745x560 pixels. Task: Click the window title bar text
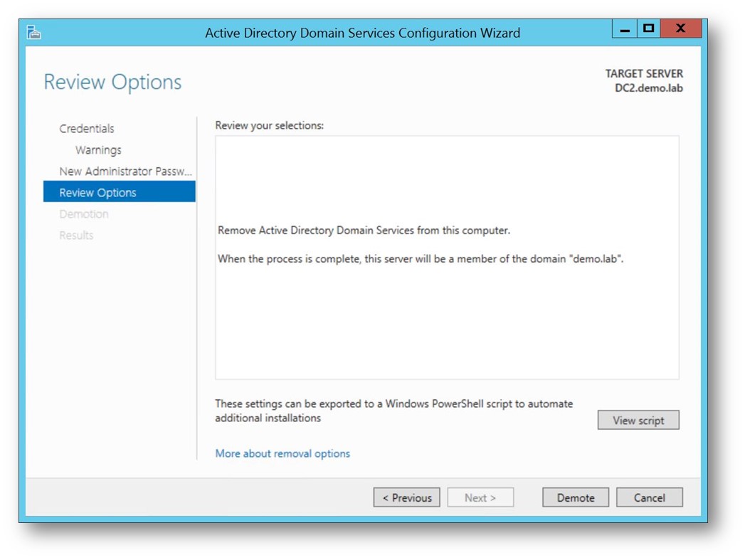pos(362,33)
